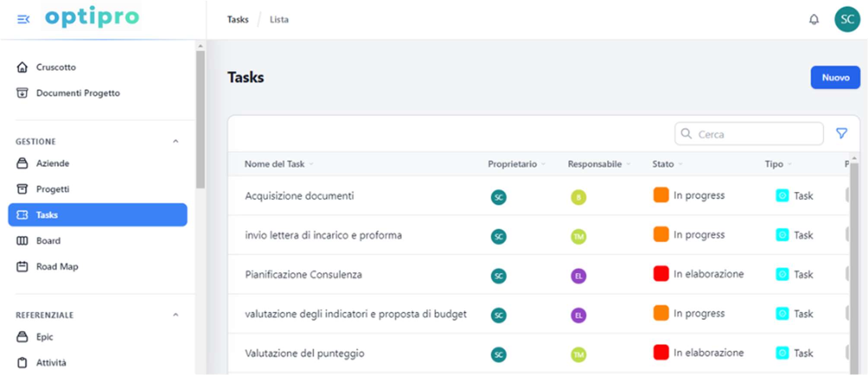Screen dimensions: 868x375
Task: Collapse the GESTIONE section chevron
Action: (176, 141)
